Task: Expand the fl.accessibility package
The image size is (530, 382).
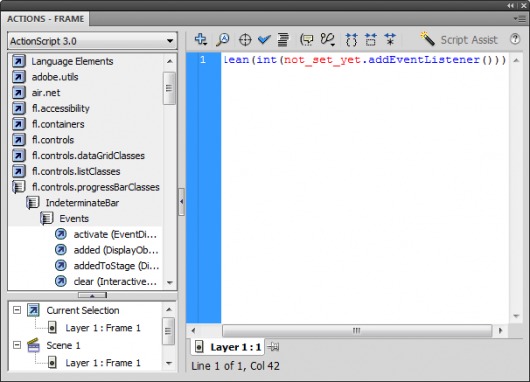Action: (x=61, y=108)
